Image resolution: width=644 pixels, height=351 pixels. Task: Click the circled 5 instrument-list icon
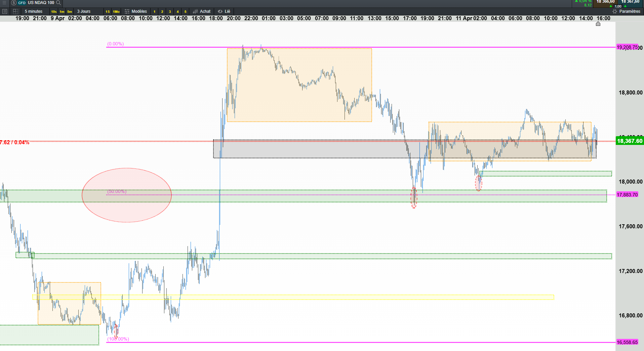pyautogui.click(x=14, y=3)
